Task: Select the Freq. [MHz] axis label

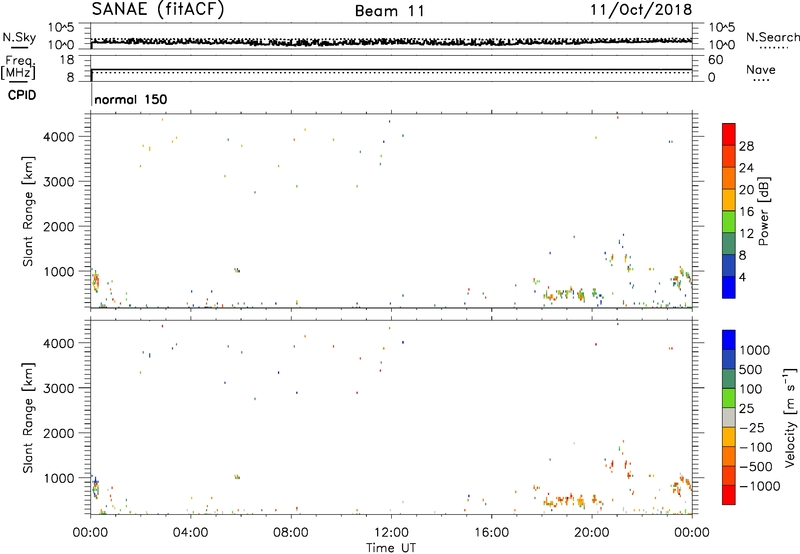Action: (x=19, y=68)
